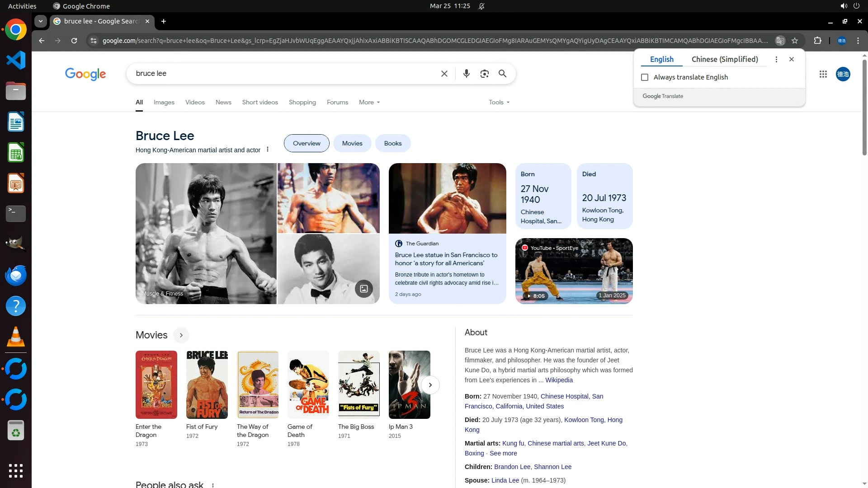Select Chinese (Simplified) translation tab
The image size is (868, 488).
click(x=724, y=59)
